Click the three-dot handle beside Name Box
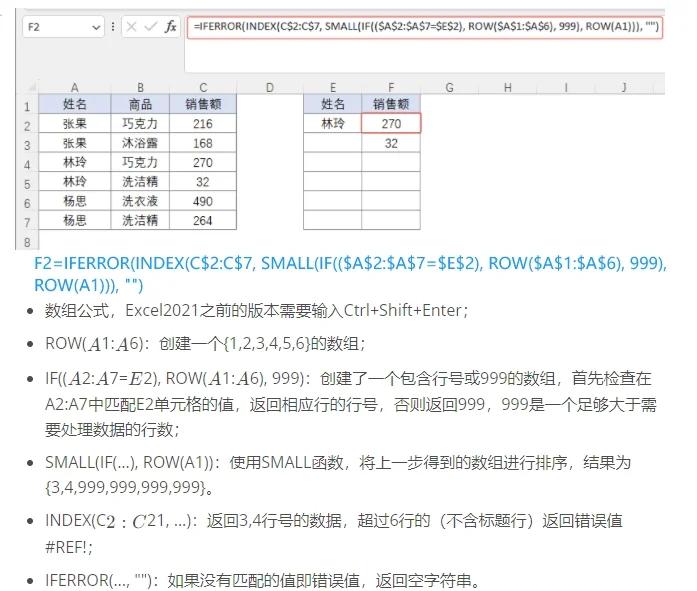This screenshot has width=697, height=591. point(113,27)
